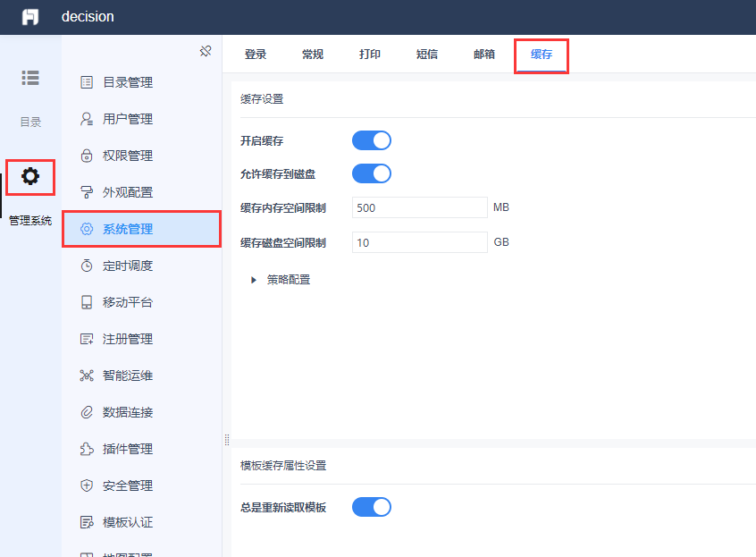
Task: Click the 用户管理 person icon
Action: (x=87, y=119)
